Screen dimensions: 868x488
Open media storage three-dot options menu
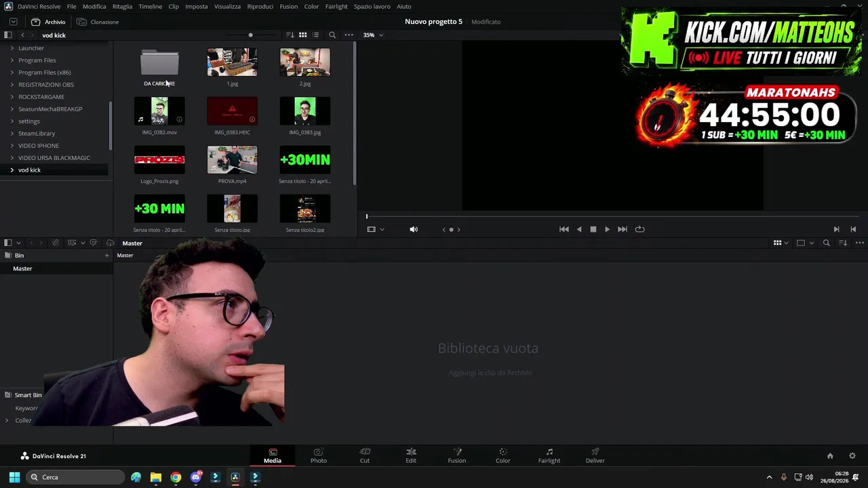349,35
